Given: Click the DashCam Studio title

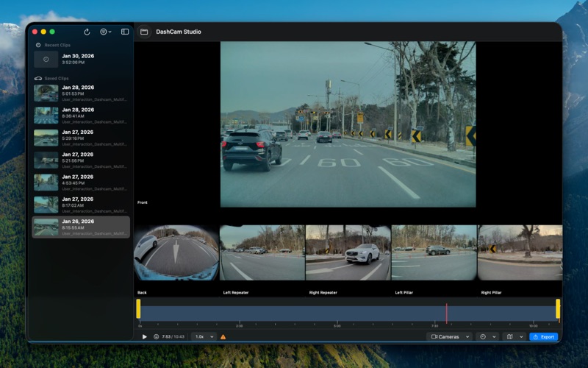Looking at the screenshot, I should [x=179, y=32].
